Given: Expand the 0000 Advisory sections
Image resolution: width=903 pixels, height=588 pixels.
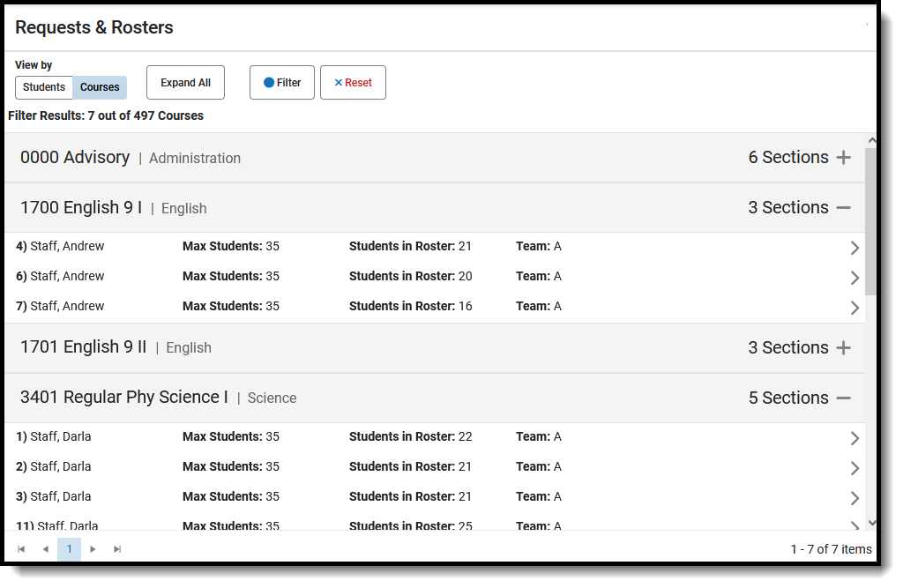Looking at the screenshot, I should 843,158.
